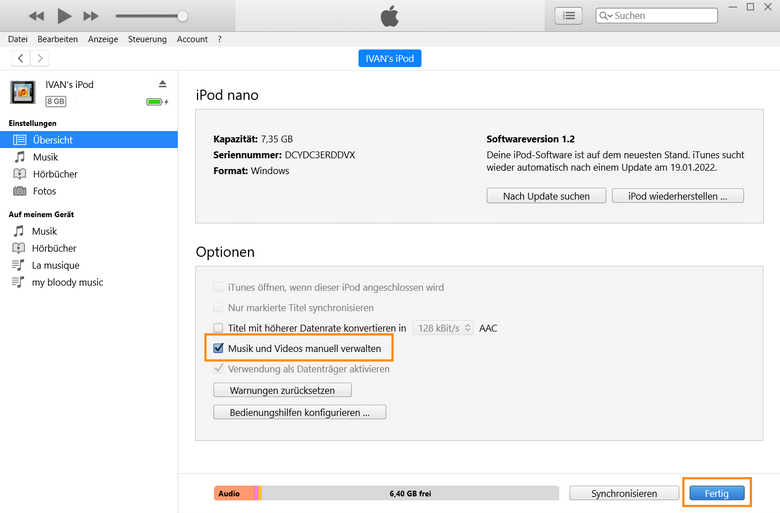Open the 128 kBit/s bitrate dropdown

[x=443, y=328]
